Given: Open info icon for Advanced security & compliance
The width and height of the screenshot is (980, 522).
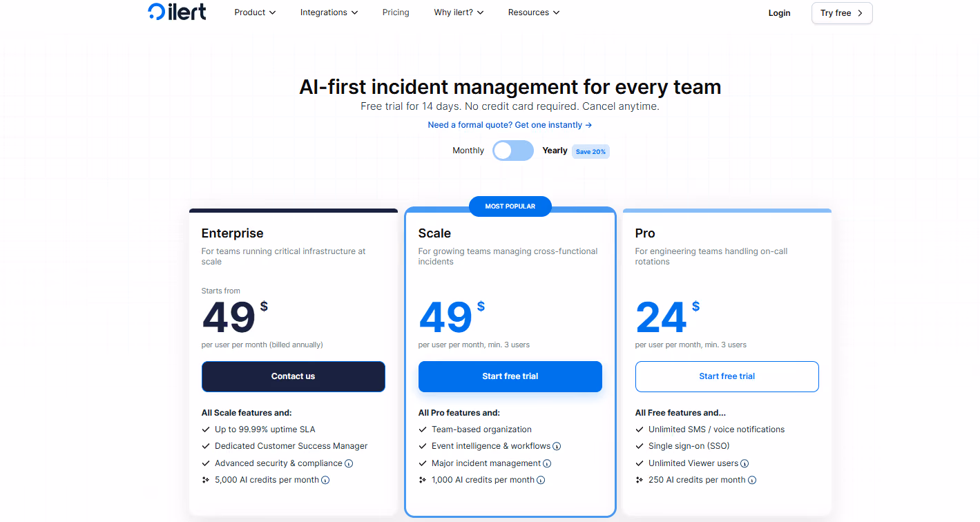Looking at the screenshot, I should click(349, 463).
